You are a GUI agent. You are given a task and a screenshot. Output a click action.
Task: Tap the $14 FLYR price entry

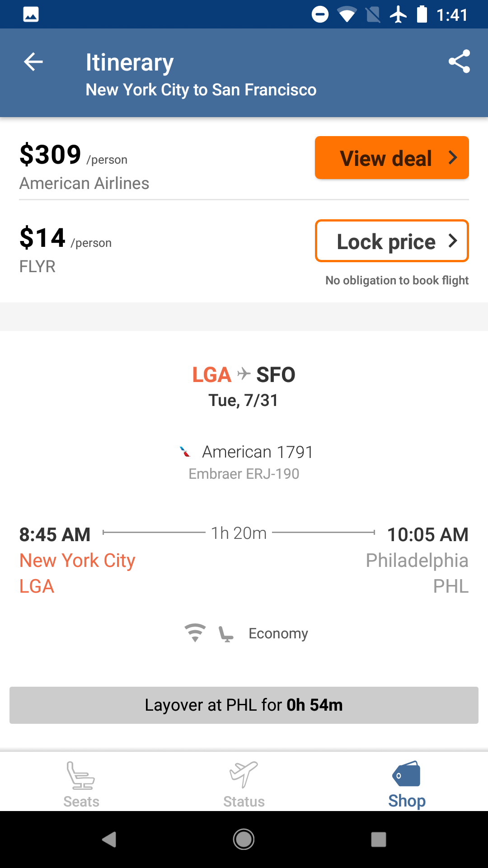click(43, 238)
